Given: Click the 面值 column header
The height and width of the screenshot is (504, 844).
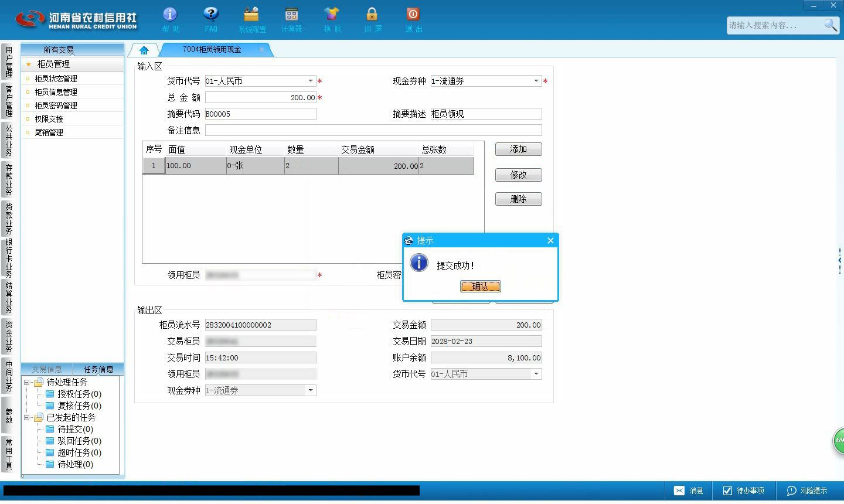Looking at the screenshot, I should tap(196, 149).
